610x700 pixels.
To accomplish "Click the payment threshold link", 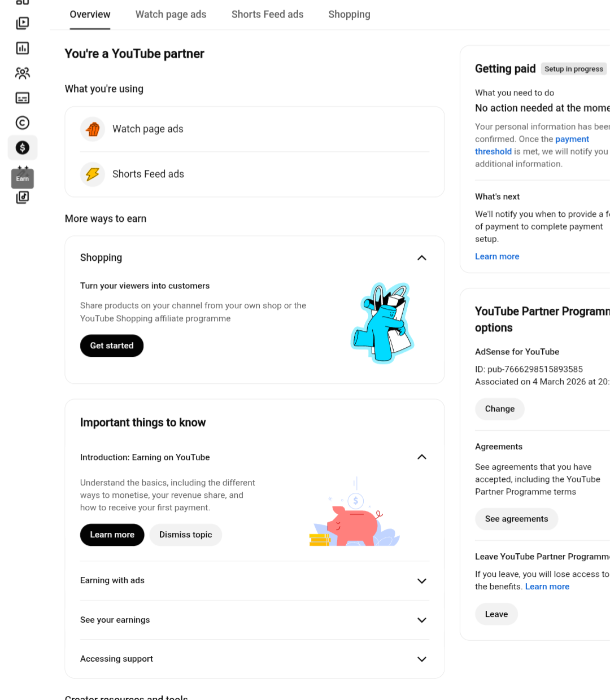I will (x=532, y=145).
